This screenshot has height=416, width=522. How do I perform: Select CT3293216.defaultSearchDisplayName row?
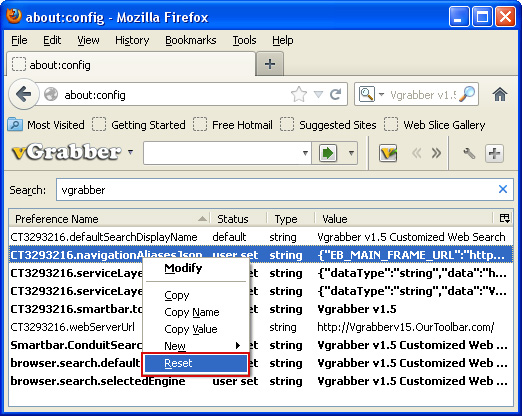coord(261,237)
